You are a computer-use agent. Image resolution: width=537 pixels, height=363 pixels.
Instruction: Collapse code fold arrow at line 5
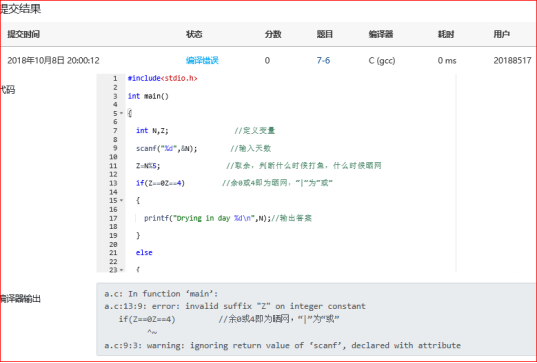(121, 113)
